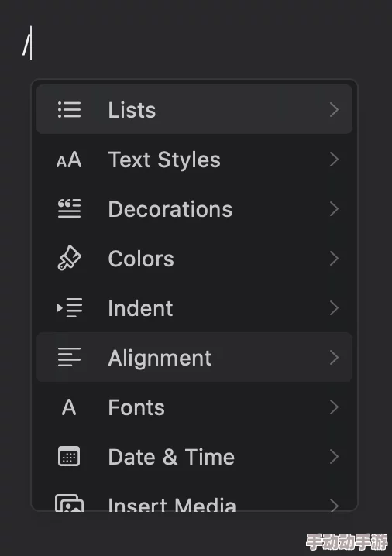Click the Indent arrow-lines icon

click(69, 307)
